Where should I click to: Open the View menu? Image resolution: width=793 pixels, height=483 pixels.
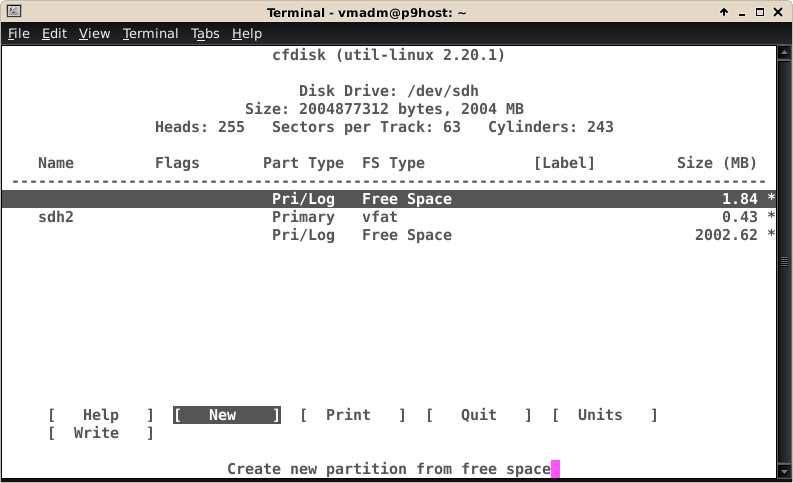pos(94,33)
